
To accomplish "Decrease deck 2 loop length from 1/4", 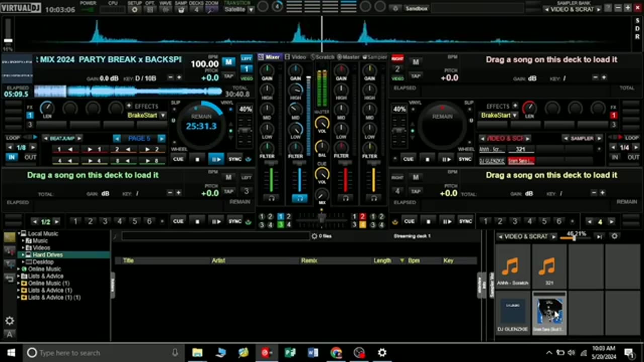I will point(613,147).
